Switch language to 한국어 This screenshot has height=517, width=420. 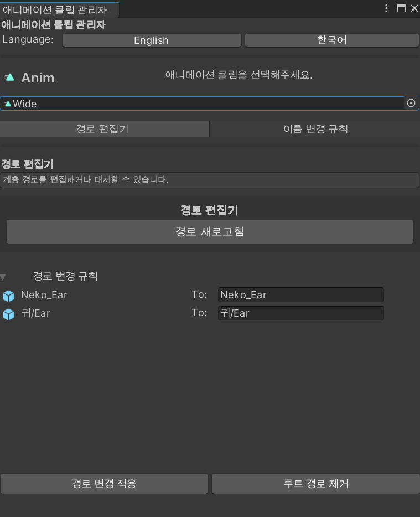[332, 40]
